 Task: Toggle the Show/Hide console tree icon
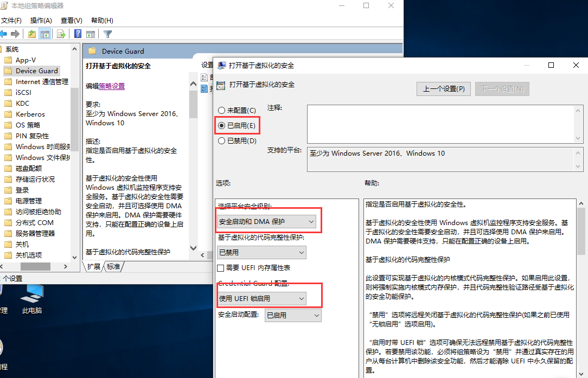coord(45,34)
